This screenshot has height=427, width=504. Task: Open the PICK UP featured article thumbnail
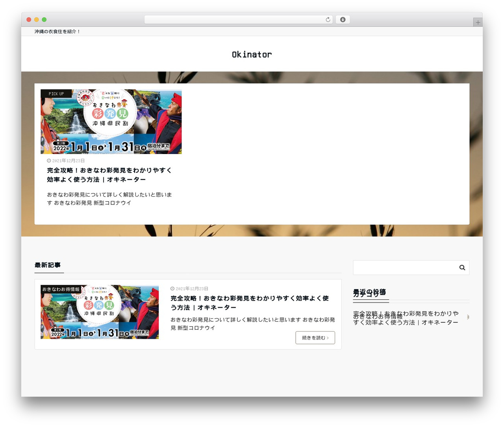pyautogui.click(x=111, y=122)
